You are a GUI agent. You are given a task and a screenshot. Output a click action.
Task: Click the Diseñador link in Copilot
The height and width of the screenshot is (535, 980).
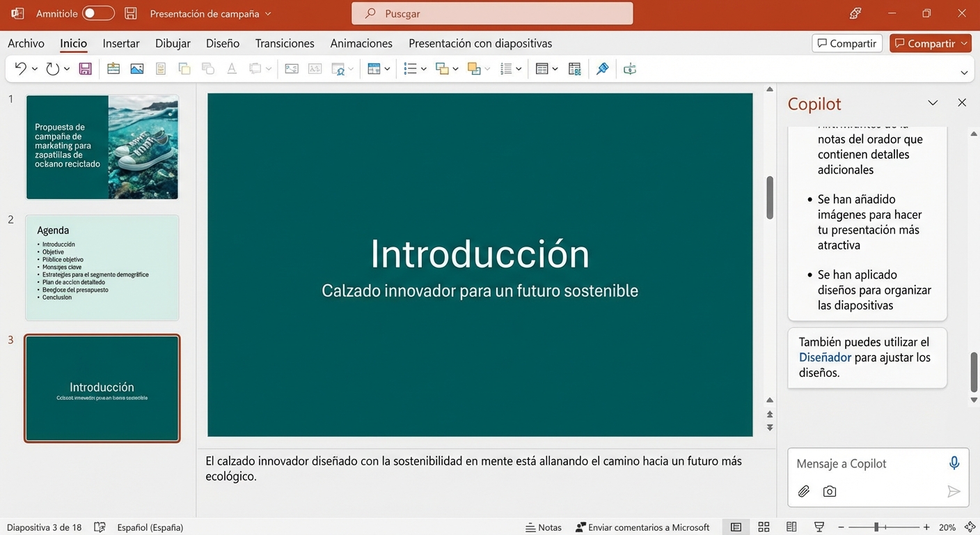tap(824, 357)
